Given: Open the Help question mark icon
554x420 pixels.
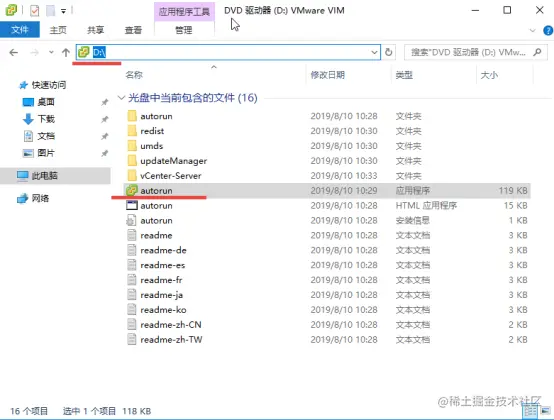Looking at the screenshot, I should pos(548,30).
